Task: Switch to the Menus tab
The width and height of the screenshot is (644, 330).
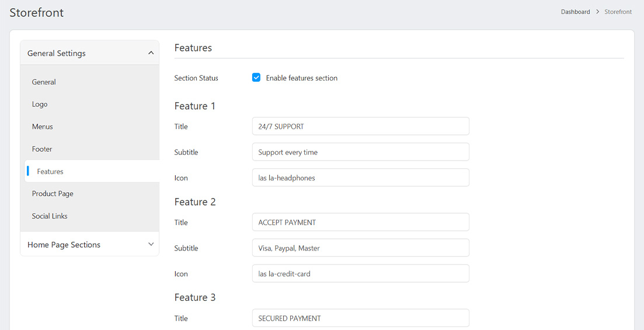Action: click(43, 127)
